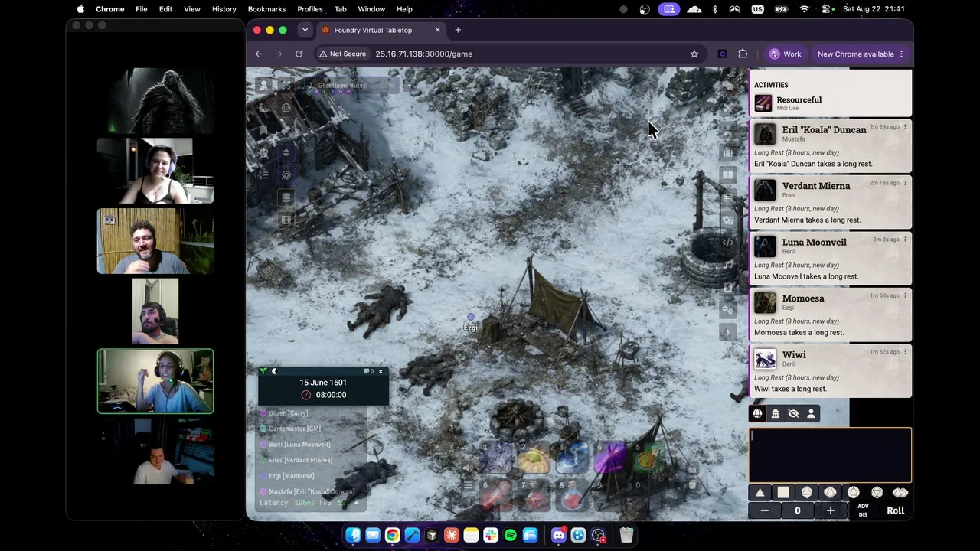This screenshot has height=551, width=980.
Task: Select the Ezgi token on the map
Action: click(470, 317)
